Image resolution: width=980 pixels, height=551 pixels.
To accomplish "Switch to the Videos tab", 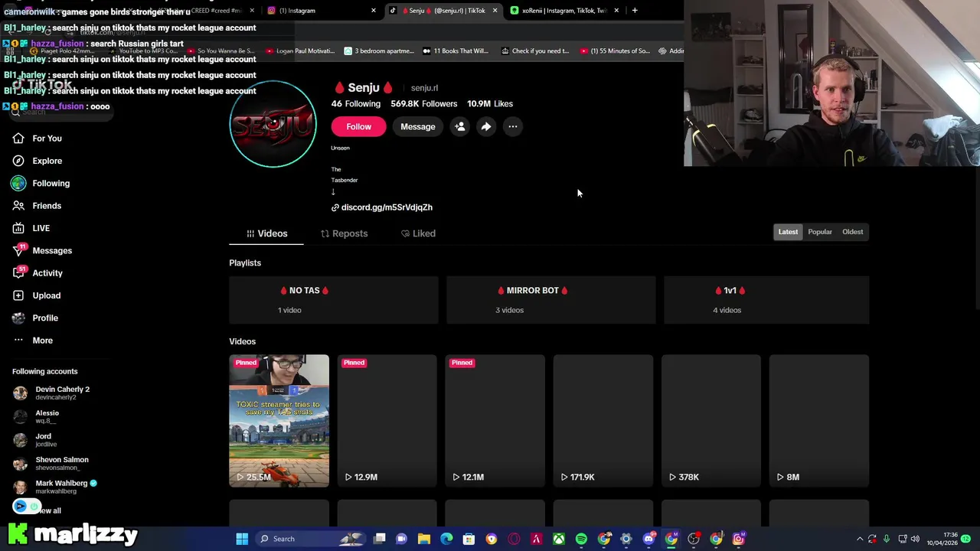I will pos(266,233).
